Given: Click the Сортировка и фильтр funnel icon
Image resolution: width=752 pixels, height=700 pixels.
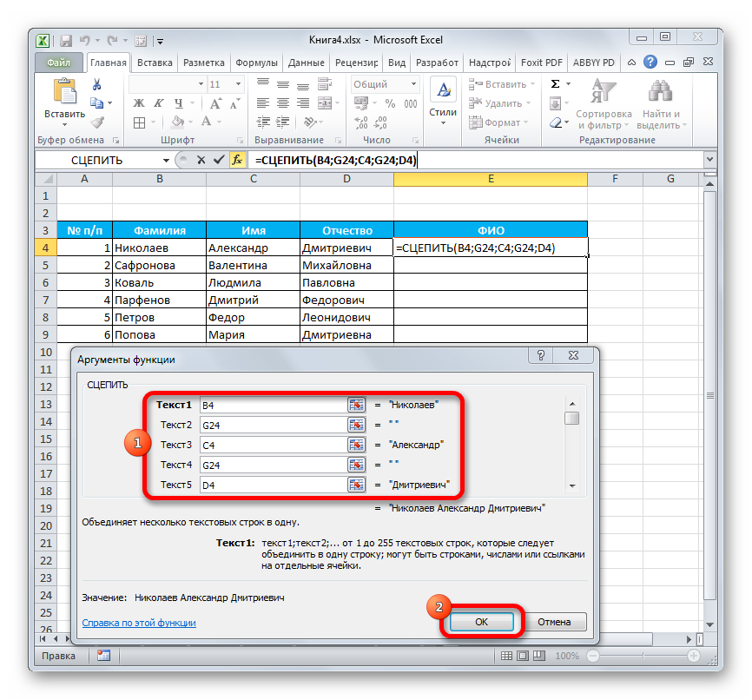Looking at the screenshot, I should (603, 94).
